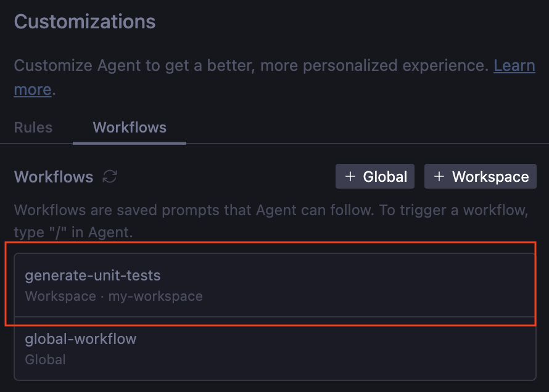Click the "Workspace · my-workspace" subtitle
The width and height of the screenshot is (549, 392).
coord(114,296)
